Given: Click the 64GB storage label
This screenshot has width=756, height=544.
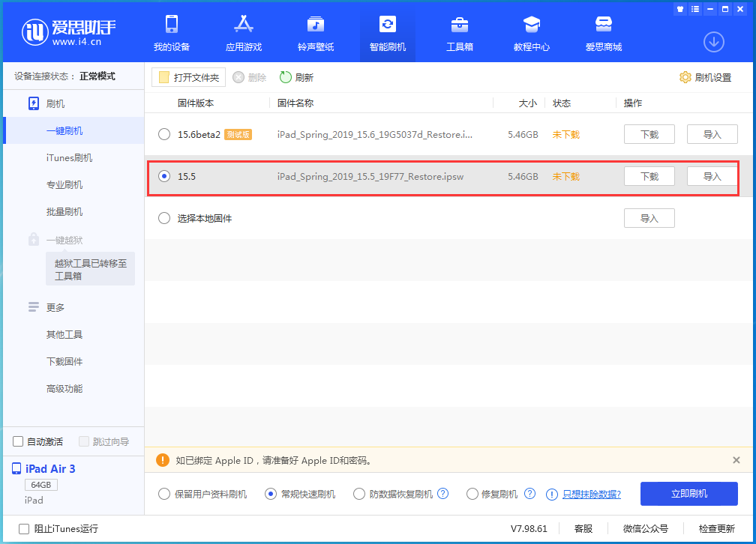Looking at the screenshot, I should [41, 485].
